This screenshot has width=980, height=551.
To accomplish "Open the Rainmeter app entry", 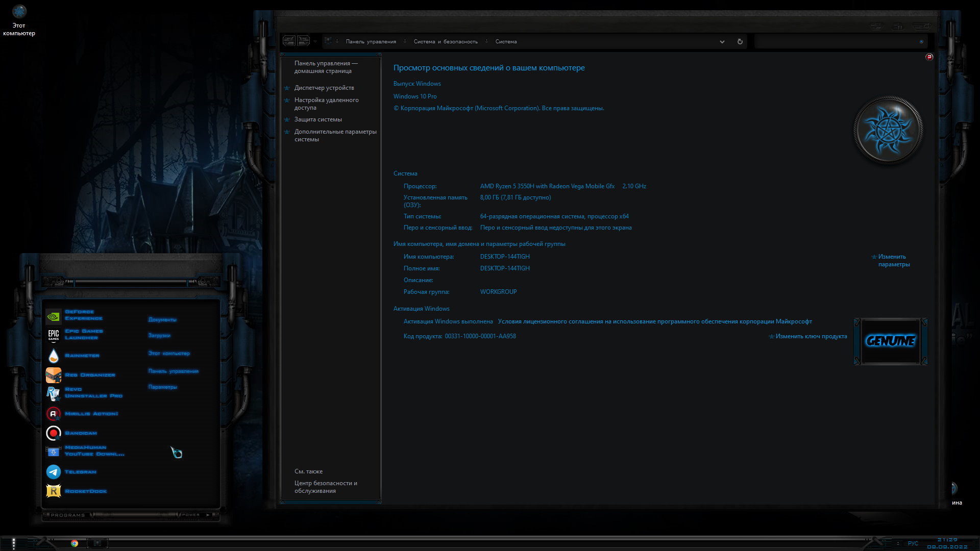I will click(x=82, y=356).
